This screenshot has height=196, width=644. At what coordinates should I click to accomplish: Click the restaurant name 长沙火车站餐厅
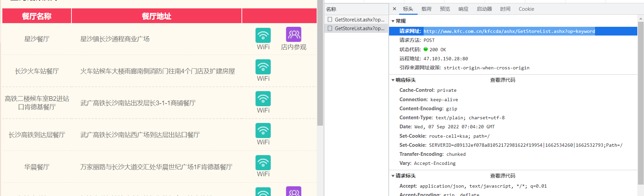point(37,71)
